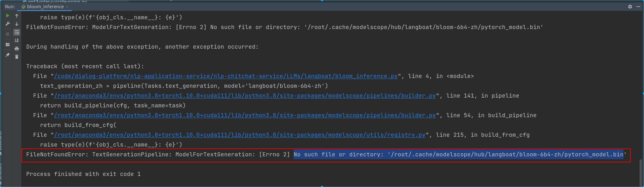Toggle soft-wrap for console output
This screenshot has height=187, width=644.
[x=17, y=32]
